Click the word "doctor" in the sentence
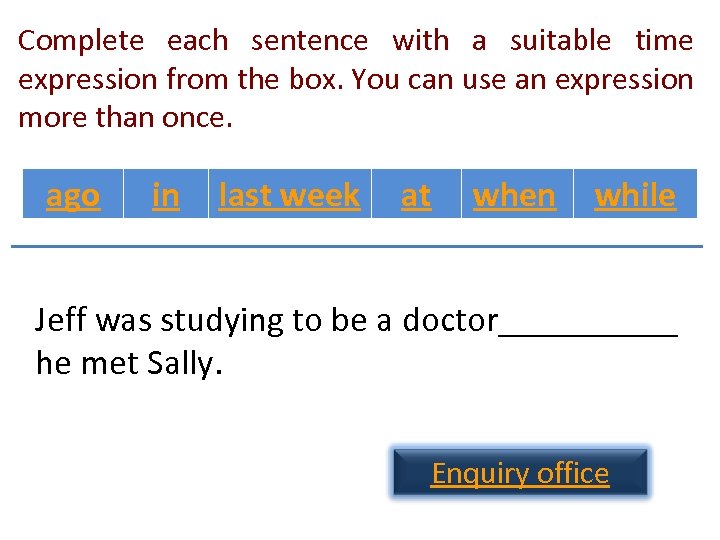The image size is (720, 540). (x=450, y=321)
